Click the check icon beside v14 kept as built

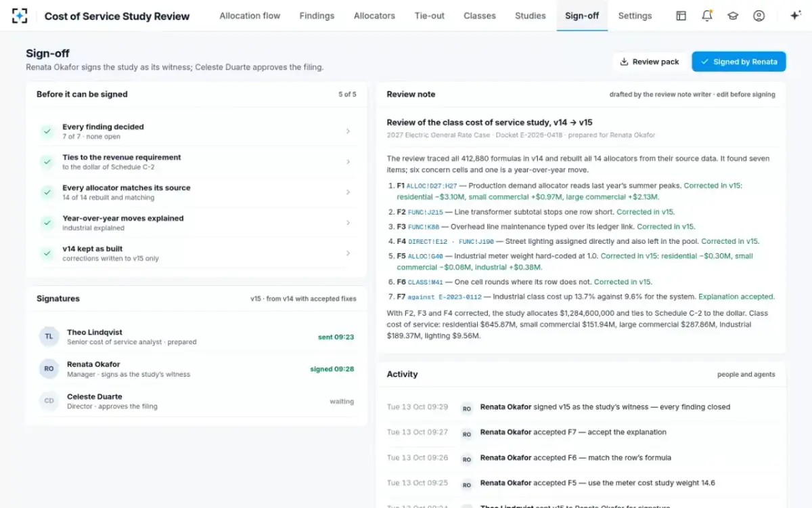(x=47, y=253)
